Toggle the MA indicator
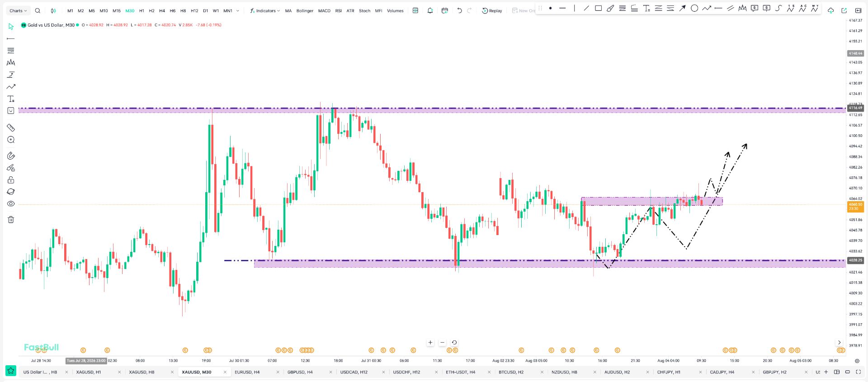Image resolution: width=868 pixels, height=382 pixels. 288,11
